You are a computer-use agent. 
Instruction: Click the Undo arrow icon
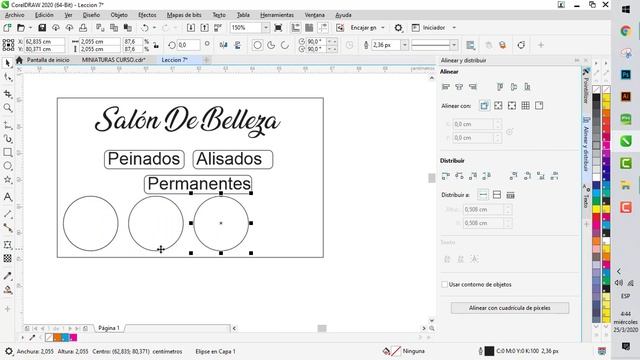(144, 28)
